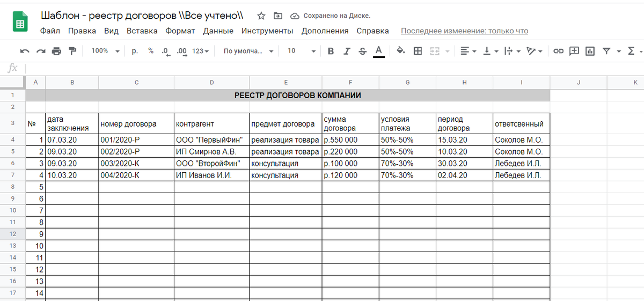
Task: Select row 12 header
Action: tap(13, 234)
